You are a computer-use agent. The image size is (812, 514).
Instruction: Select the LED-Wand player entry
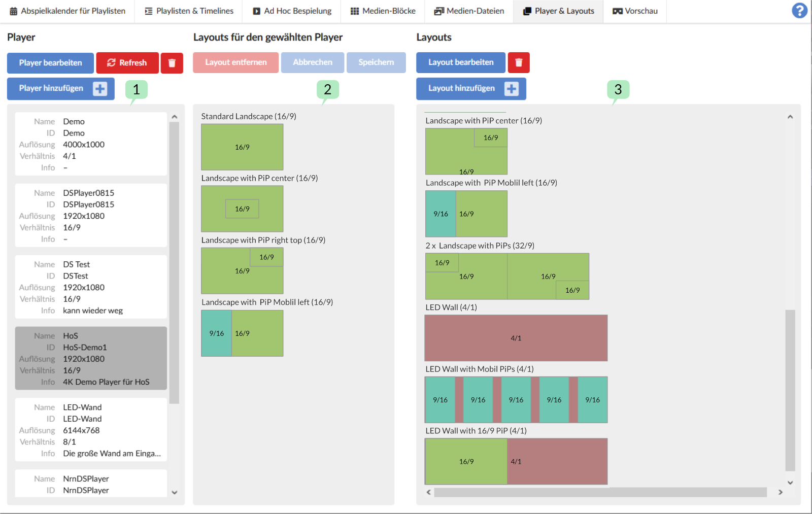pos(91,430)
